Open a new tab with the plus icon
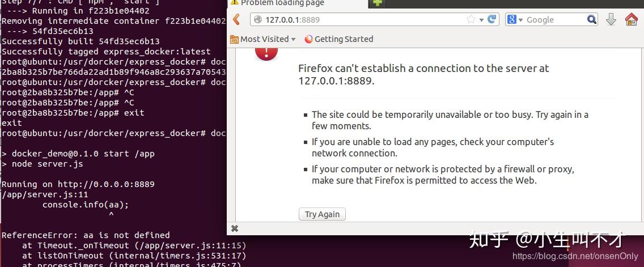This screenshot has width=644, height=267. pos(378,3)
